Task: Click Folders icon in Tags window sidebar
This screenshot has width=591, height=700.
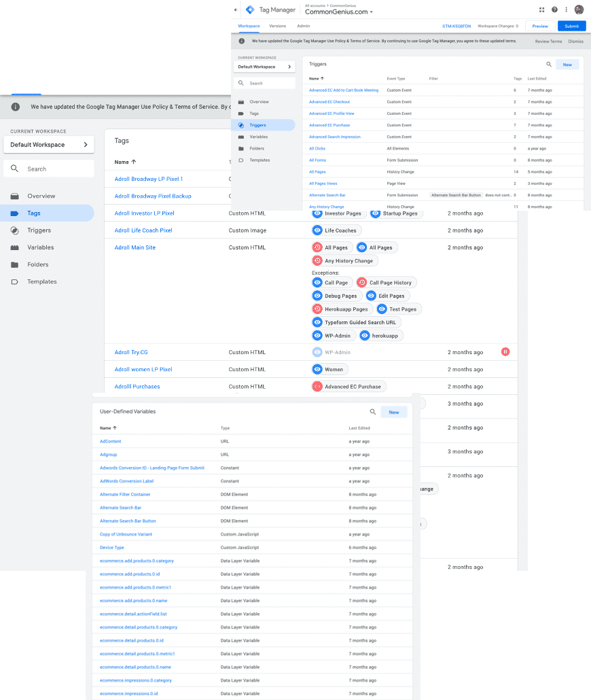Action: (15, 265)
